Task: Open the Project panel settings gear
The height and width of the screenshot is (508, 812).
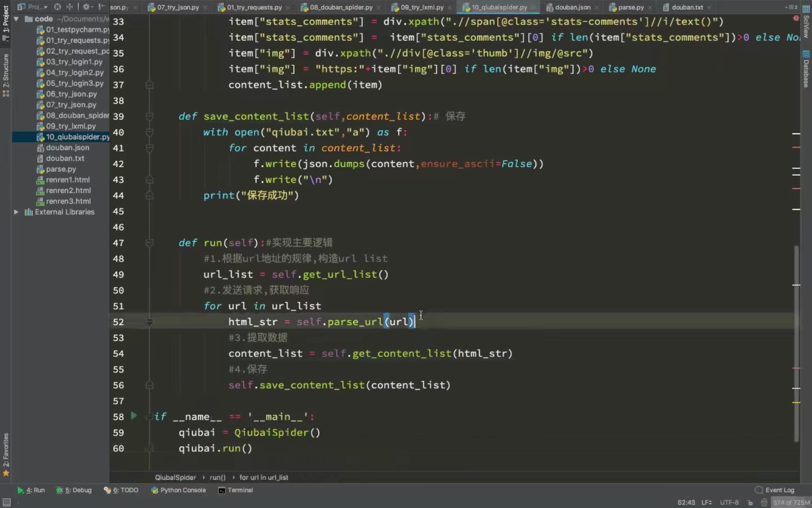Action: [x=87, y=7]
